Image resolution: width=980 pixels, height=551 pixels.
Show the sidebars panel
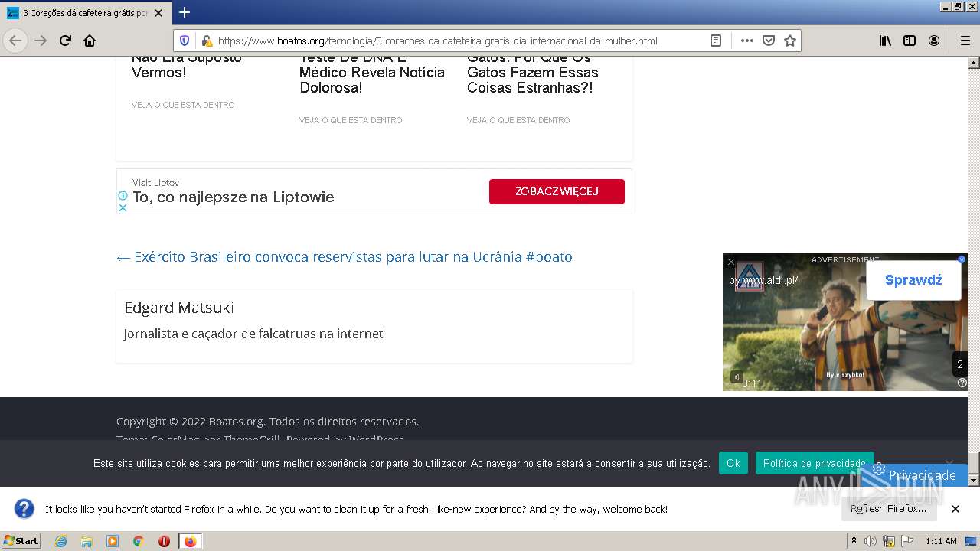(x=910, y=41)
